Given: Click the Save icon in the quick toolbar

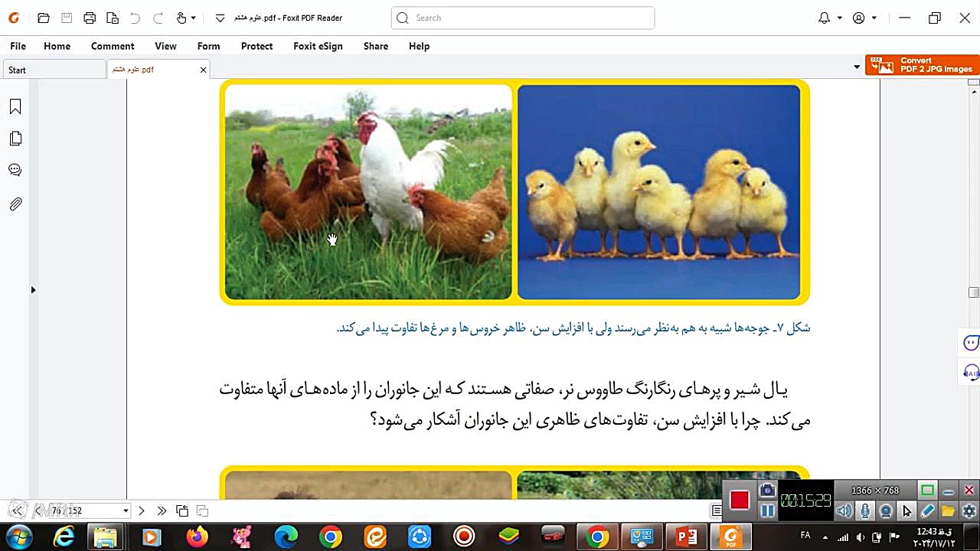Looking at the screenshot, I should click(67, 18).
